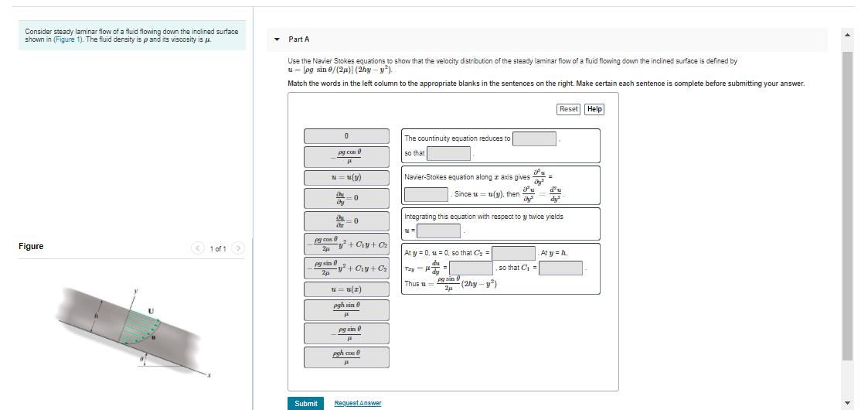
Task: Click the 'Part A' heading text
Action: coord(299,39)
